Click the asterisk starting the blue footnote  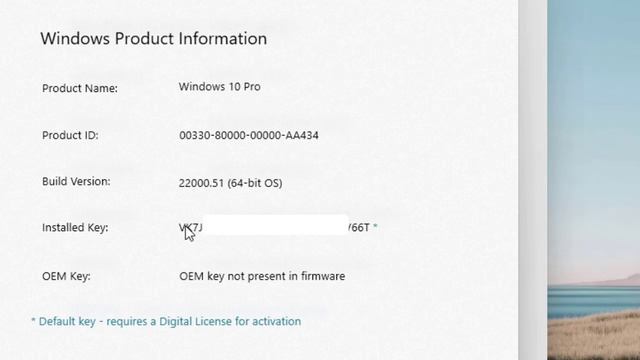(33, 320)
